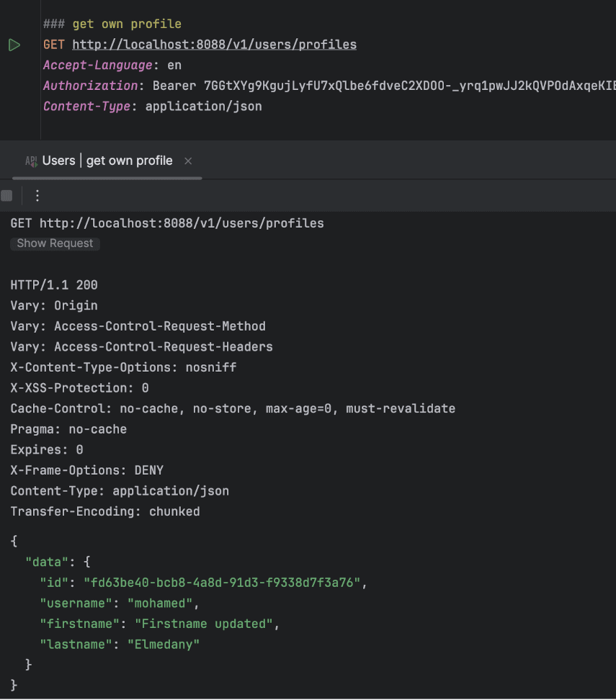Click 'X-Content-Type-Options: nosniff' header

123,367
